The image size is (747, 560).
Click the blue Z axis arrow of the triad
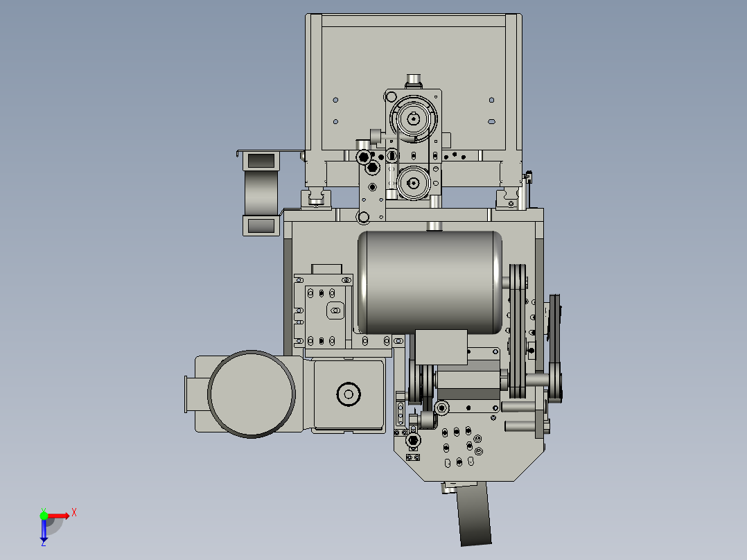coord(44,530)
